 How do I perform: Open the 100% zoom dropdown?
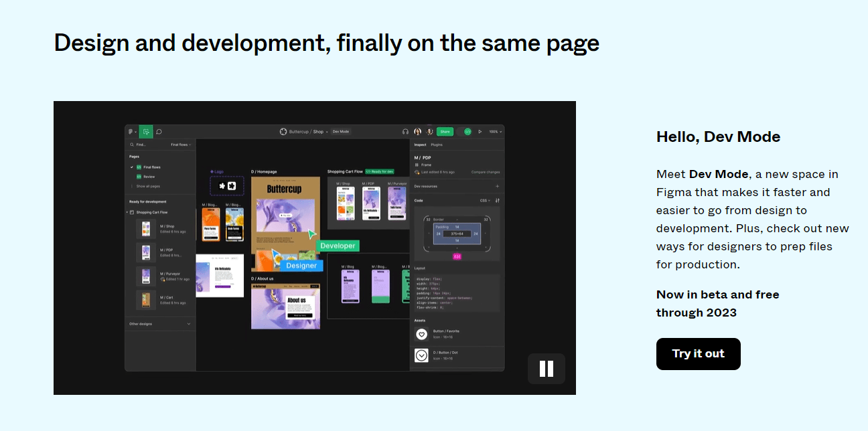coord(495,132)
